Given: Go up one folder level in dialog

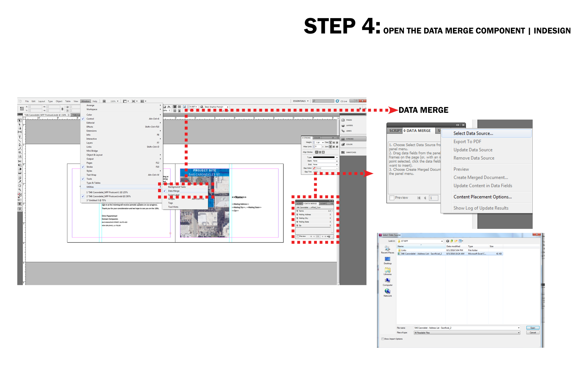Looking at the screenshot, I should 452,241.
